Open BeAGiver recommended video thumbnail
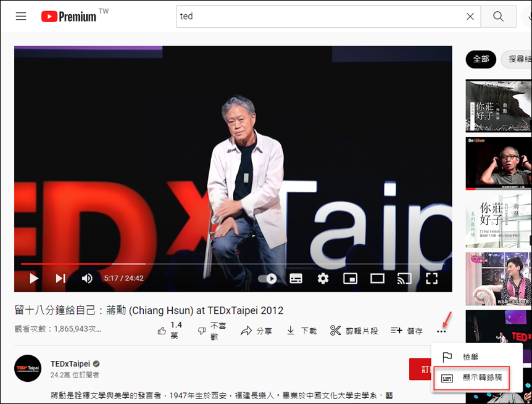The height and width of the screenshot is (404, 532). pos(499,163)
